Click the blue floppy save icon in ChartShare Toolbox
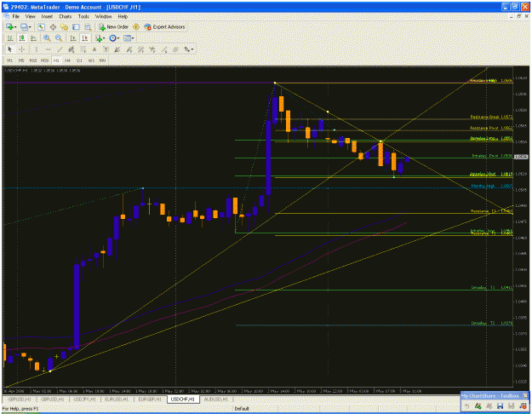The width and height of the screenshot is (532, 414). (x=500, y=405)
